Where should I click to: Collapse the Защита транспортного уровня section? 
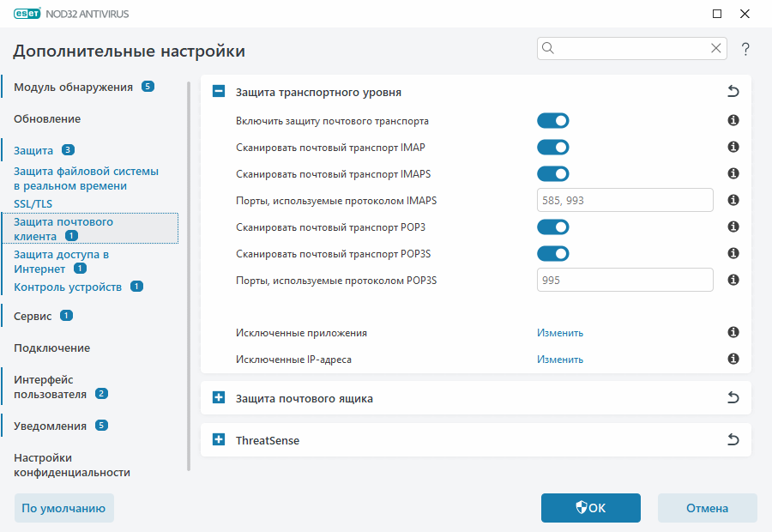218,90
